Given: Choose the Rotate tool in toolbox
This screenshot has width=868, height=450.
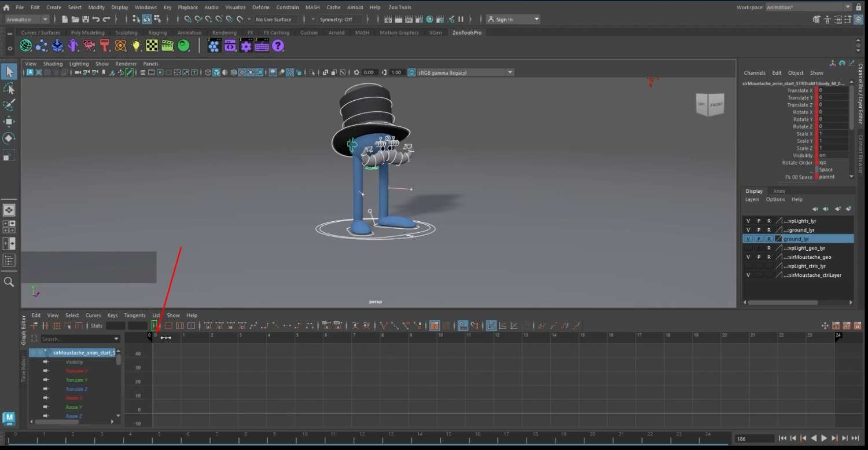Looking at the screenshot, I should point(9,138).
